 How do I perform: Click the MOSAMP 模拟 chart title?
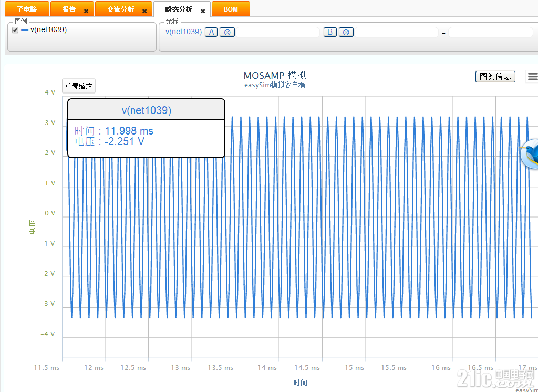[x=274, y=76]
